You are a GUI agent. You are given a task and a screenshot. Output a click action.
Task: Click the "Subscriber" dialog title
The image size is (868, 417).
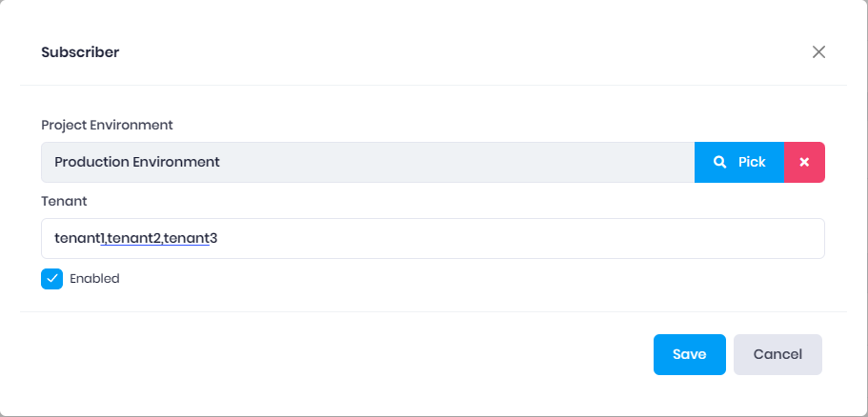tap(80, 52)
